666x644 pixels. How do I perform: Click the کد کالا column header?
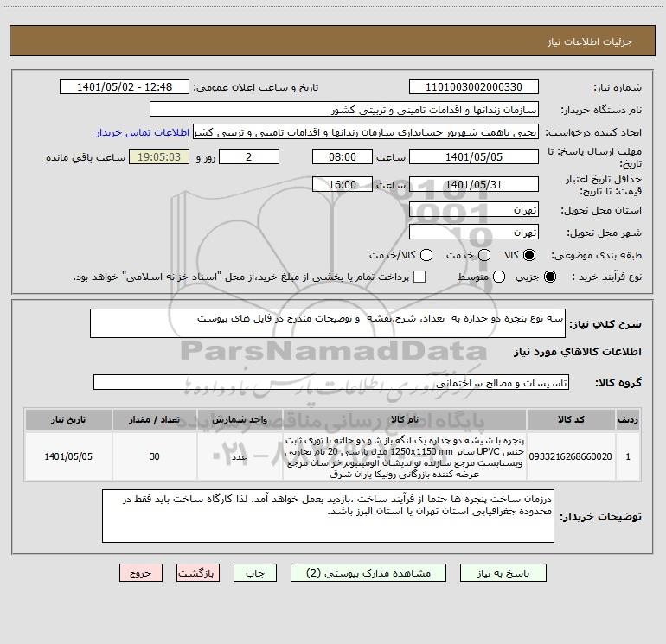571,419
